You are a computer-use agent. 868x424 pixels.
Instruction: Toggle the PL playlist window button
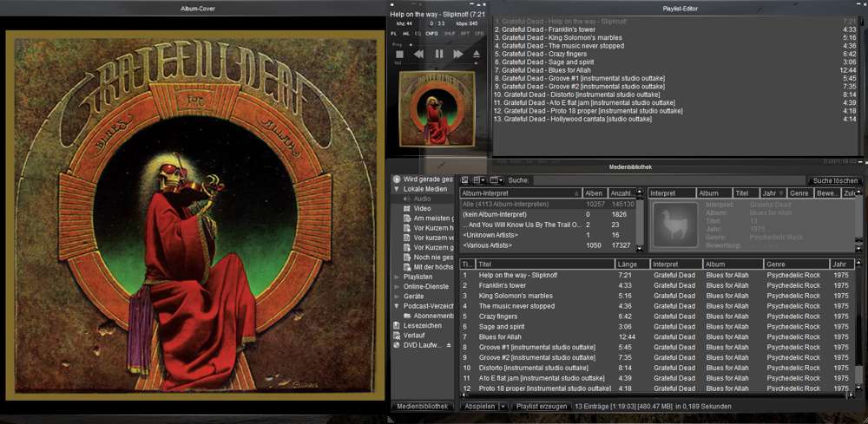(x=393, y=33)
